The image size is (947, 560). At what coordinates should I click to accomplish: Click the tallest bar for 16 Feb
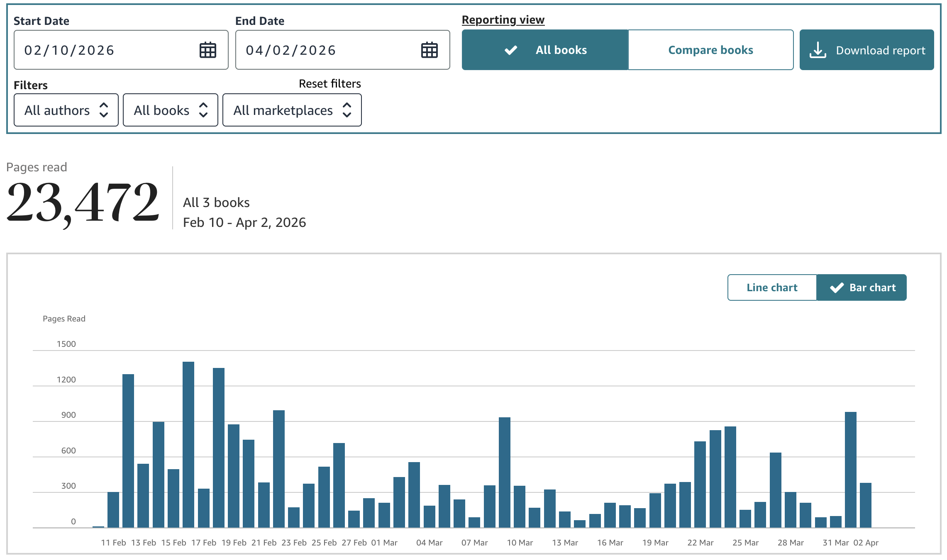[x=188, y=444]
